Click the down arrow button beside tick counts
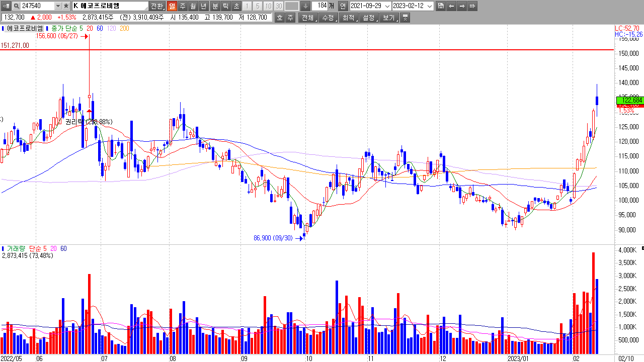The height and width of the screenshot is (362, 644). tap(305, 6)
